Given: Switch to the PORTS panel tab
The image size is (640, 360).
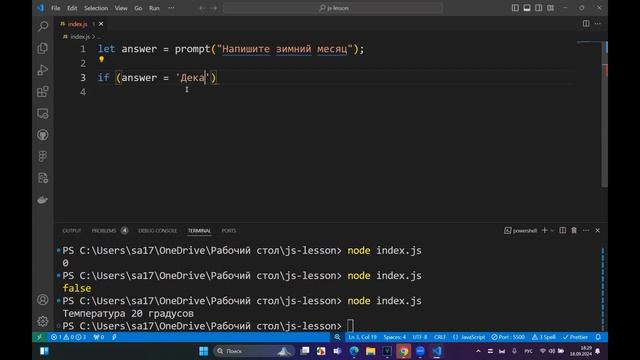Looking at the screenshot, I should click(229, 231).
